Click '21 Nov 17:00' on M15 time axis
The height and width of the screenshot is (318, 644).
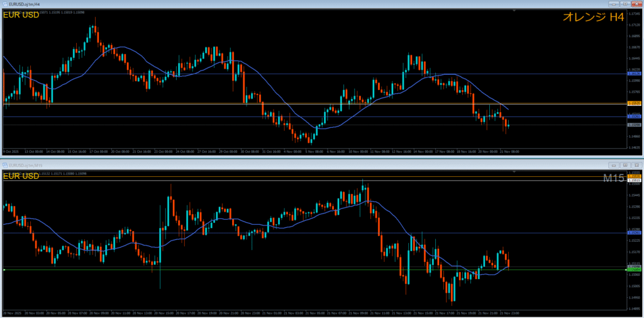point(445,313)
